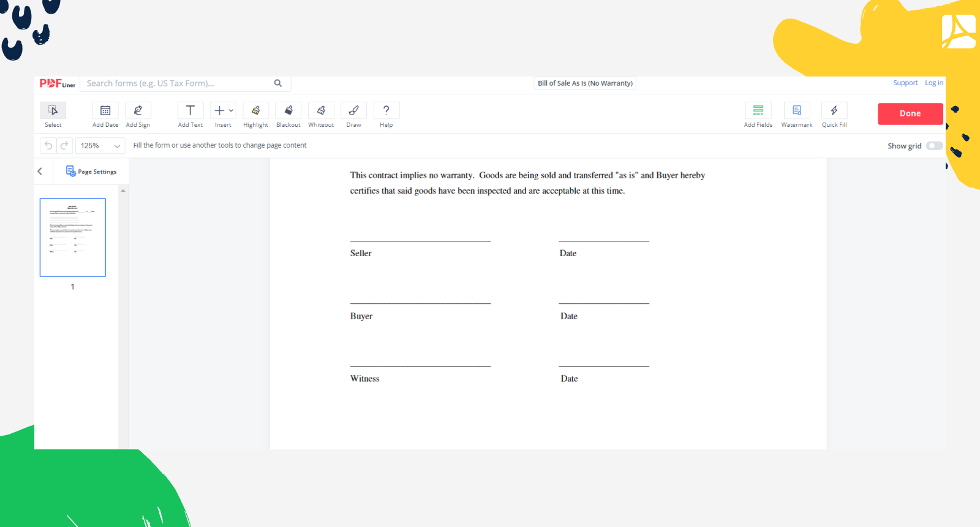Expand the Insert dropdown arrow

pyautogui.click(x=231, y=111)
